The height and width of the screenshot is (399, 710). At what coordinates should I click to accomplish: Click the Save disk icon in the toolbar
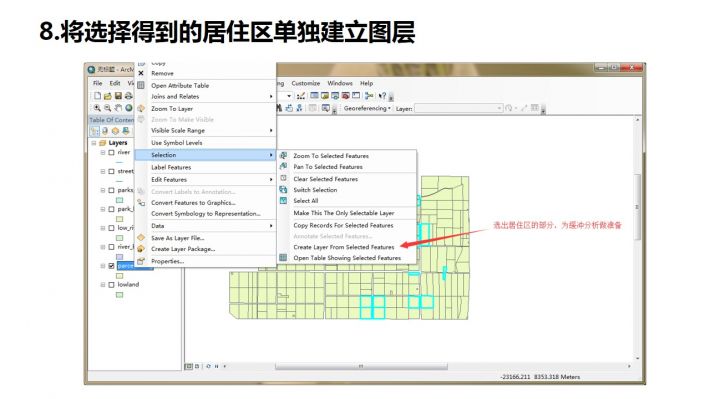coord(118,96)
